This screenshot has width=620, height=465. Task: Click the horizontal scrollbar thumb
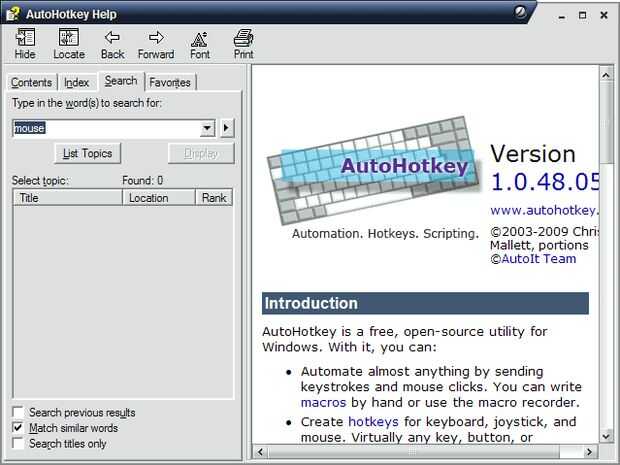tap(413, 452)
